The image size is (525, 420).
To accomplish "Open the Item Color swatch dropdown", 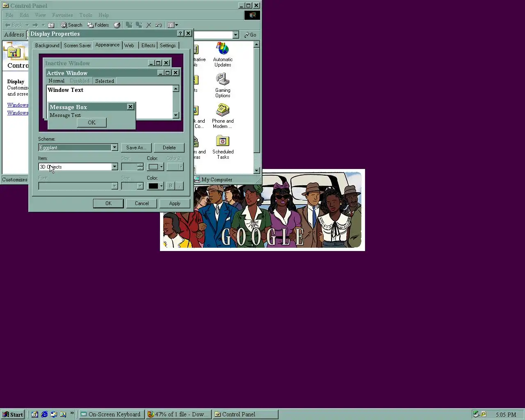I will (155, 167).
